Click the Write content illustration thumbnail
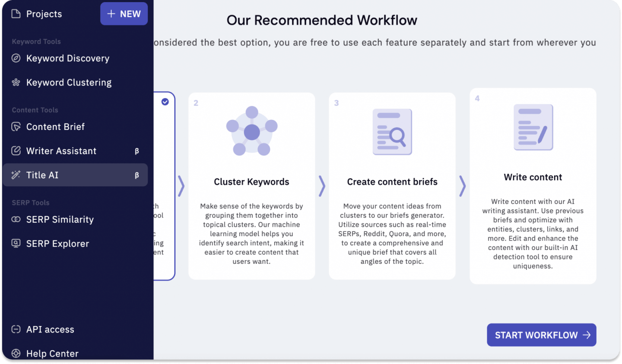The width and height of the screenshot is (622, 364). pyautogui.click(x=533, y=127)
